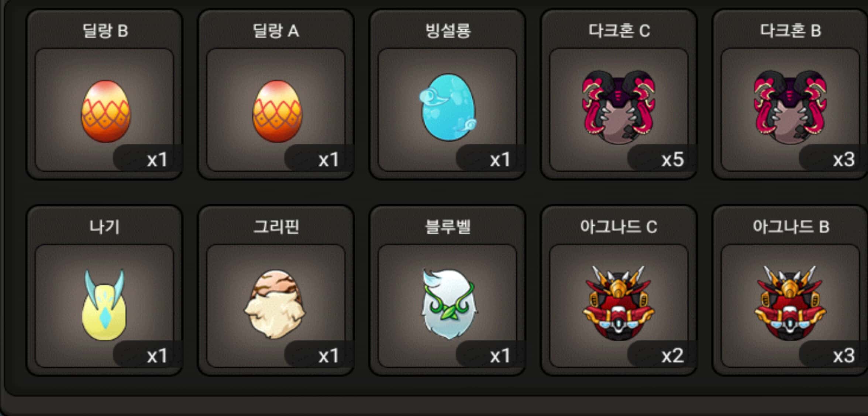Choose the 다크혼 B horned egg icon

[790, 107]
